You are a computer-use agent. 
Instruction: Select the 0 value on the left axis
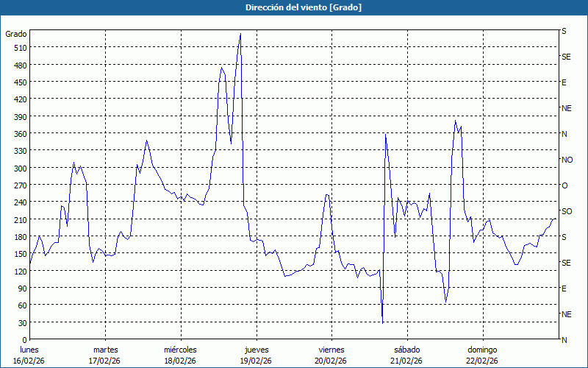(x=24, y=340)
